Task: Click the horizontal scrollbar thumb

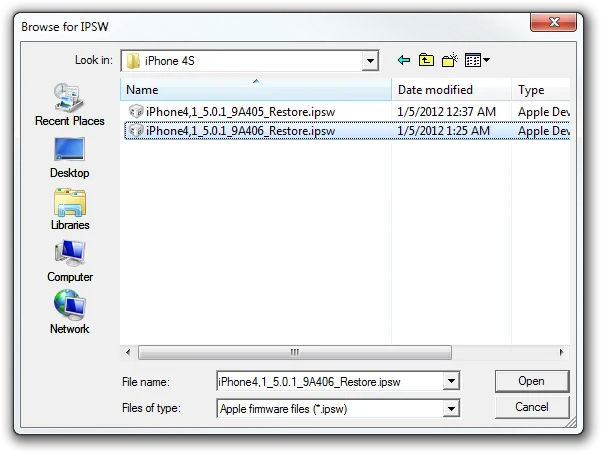Action: point(294,352)
